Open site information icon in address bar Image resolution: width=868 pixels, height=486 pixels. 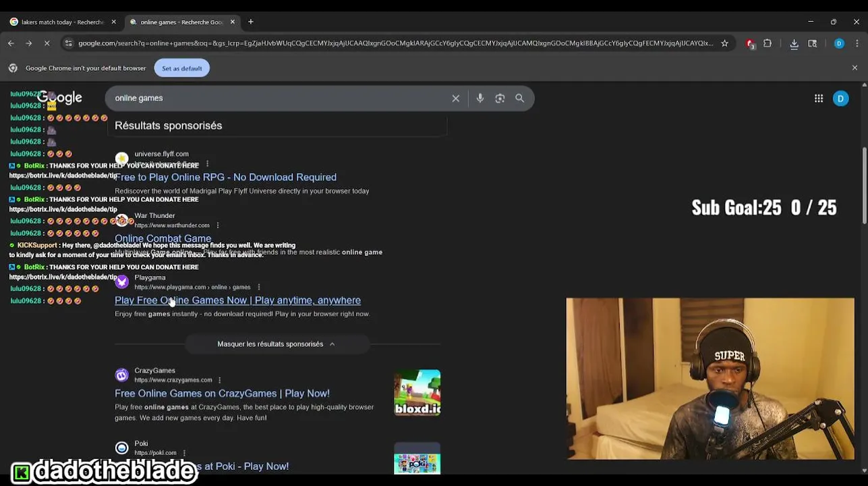pos(68,43)
